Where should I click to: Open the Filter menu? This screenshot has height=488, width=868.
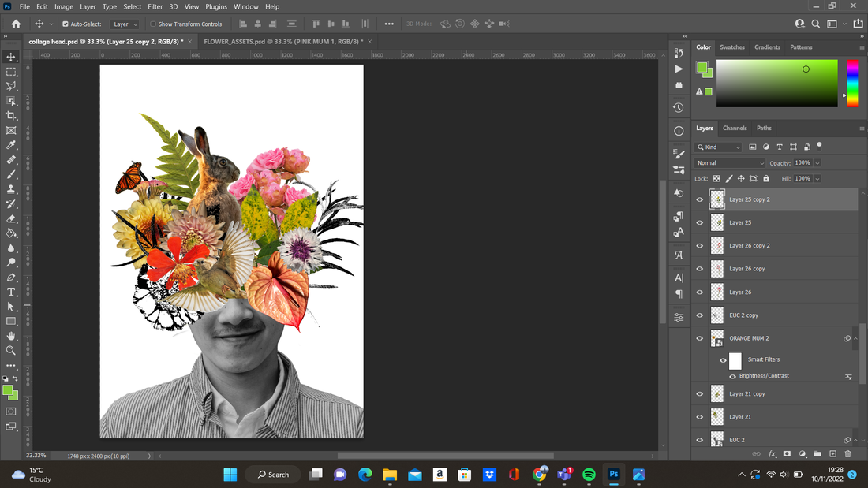(155, 6)
